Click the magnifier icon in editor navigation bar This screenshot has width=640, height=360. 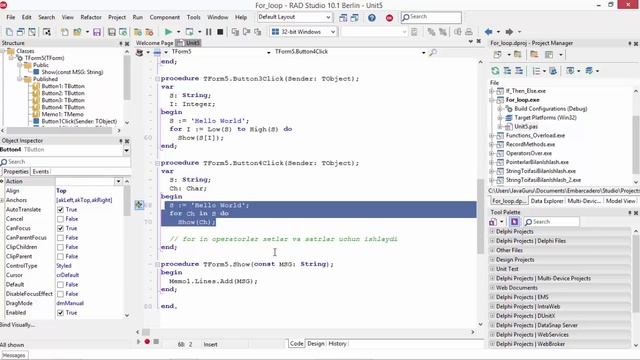point(433,52)
